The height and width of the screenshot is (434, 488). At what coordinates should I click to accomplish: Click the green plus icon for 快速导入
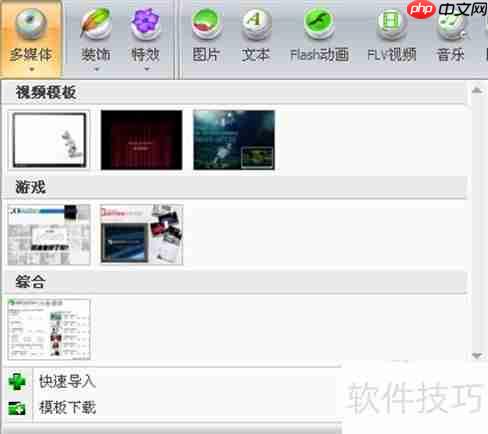click(17, 382)
